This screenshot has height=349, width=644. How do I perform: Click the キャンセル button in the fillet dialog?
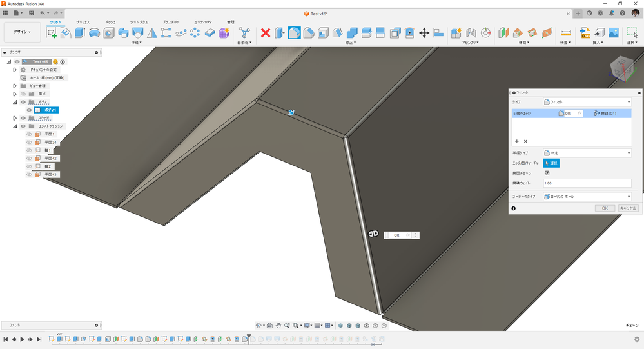point(628,208)
